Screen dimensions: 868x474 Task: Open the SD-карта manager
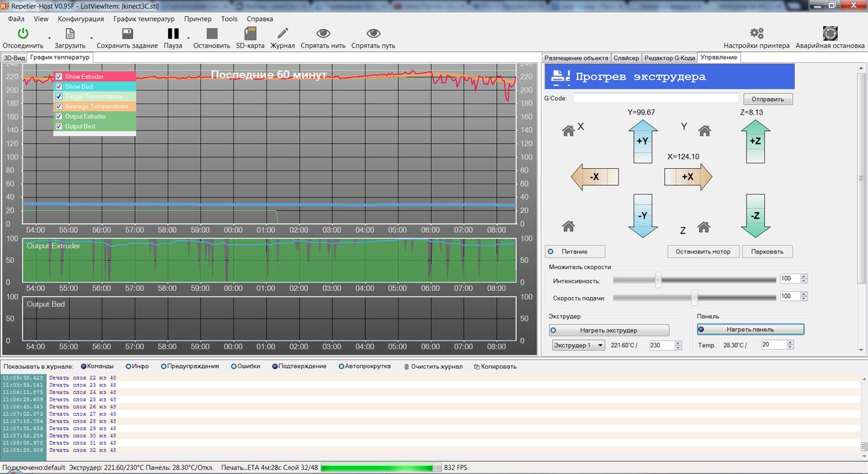click(250, 33)
